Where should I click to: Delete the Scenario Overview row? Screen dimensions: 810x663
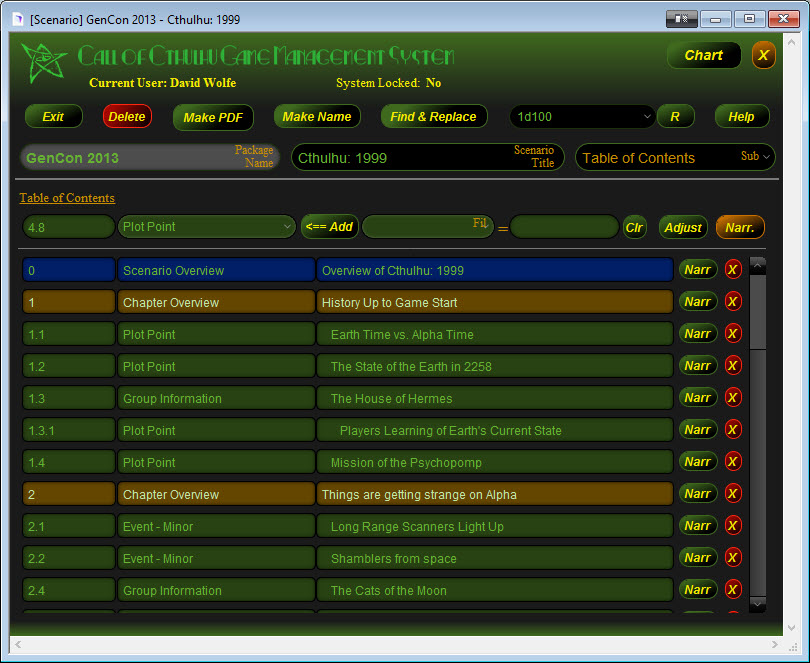[x=733, y=269]
